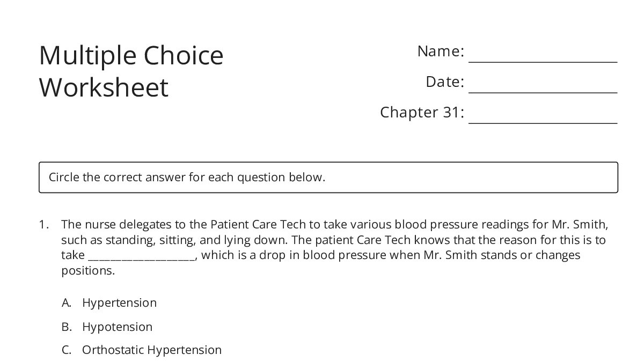Click the letter A option marker

pos(67,303)
